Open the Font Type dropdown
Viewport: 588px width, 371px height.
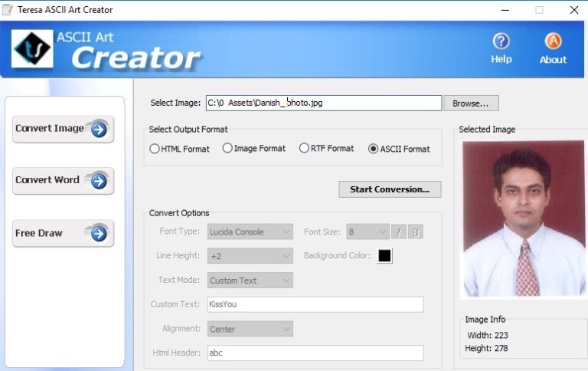point(250,231)
